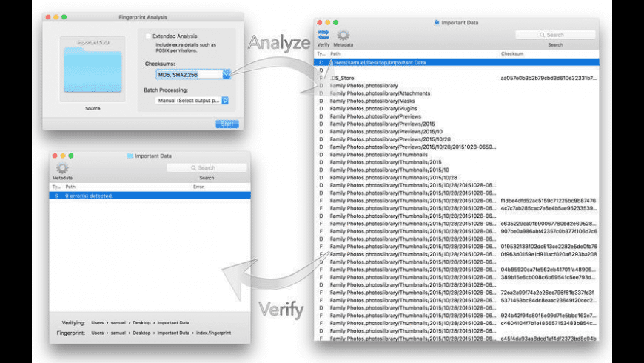Select the /Users/samuel/Desktop/Important Data row
Screen dimensions: 644x363
456,62
